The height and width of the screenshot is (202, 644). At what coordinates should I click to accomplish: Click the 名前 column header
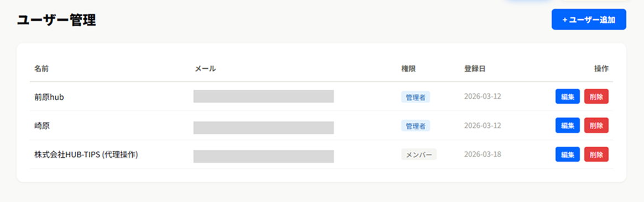(x=41, y=69)
